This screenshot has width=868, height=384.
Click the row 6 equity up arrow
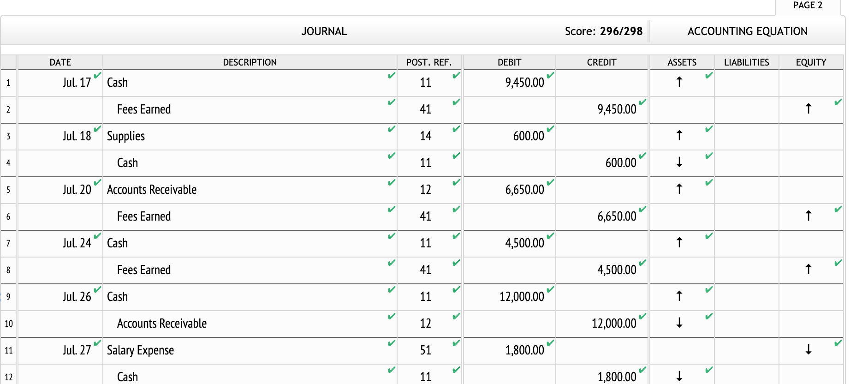click(x=808, y=216)
